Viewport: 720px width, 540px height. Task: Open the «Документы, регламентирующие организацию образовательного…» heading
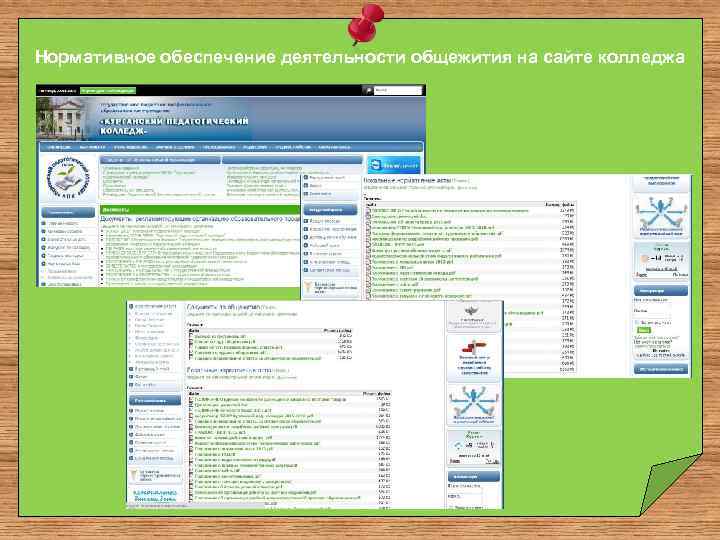(200, 219)
